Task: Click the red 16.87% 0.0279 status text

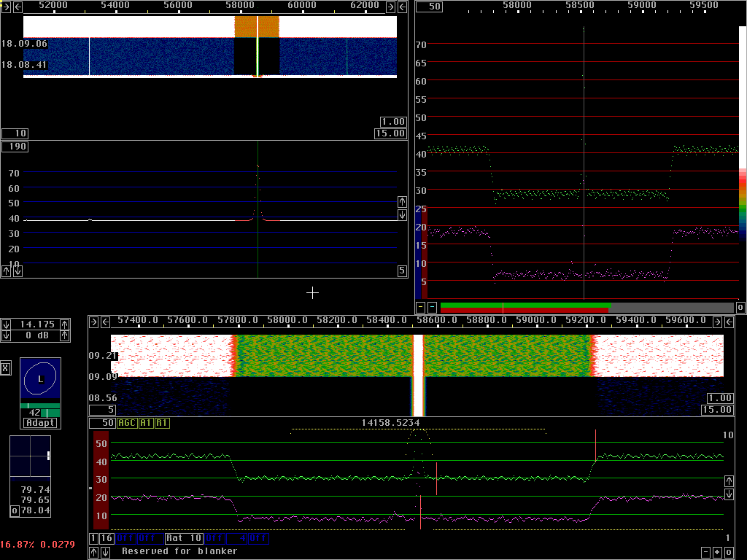Action: 38,544
